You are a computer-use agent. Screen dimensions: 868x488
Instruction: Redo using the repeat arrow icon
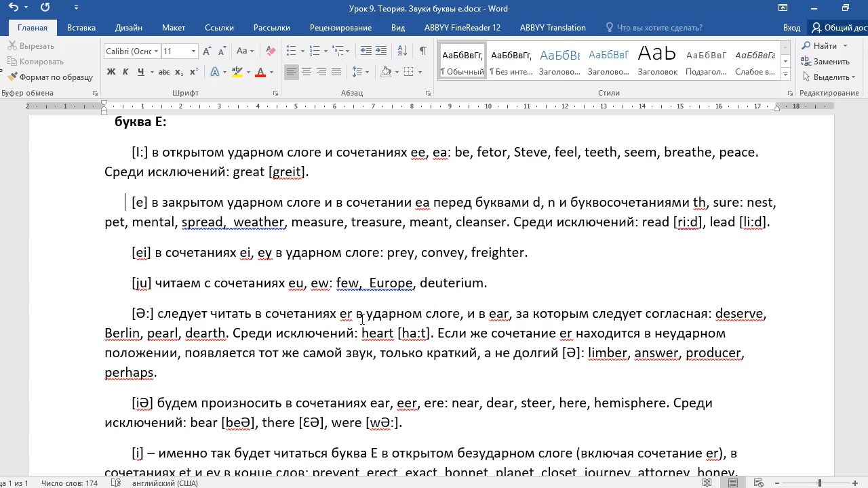(45, 8)
